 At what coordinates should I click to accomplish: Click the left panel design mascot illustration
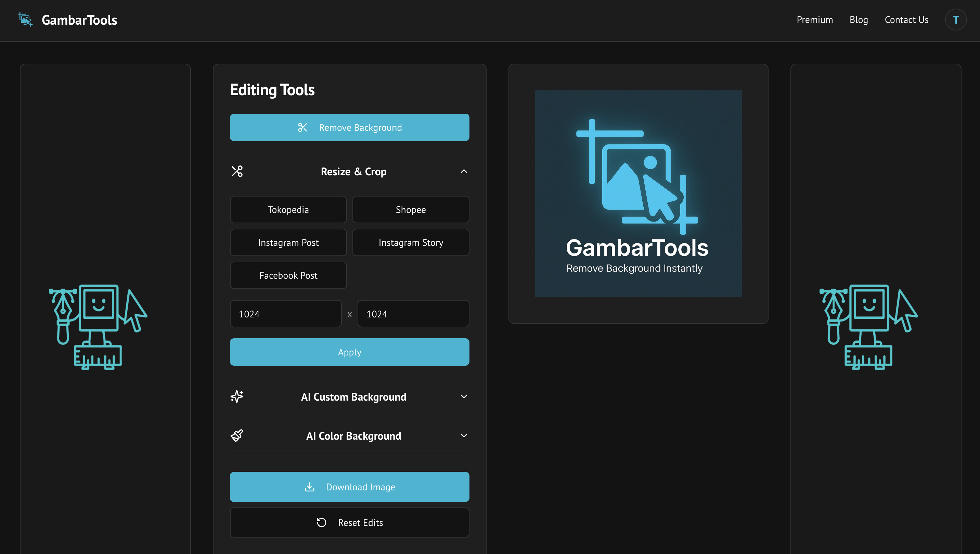98,327
